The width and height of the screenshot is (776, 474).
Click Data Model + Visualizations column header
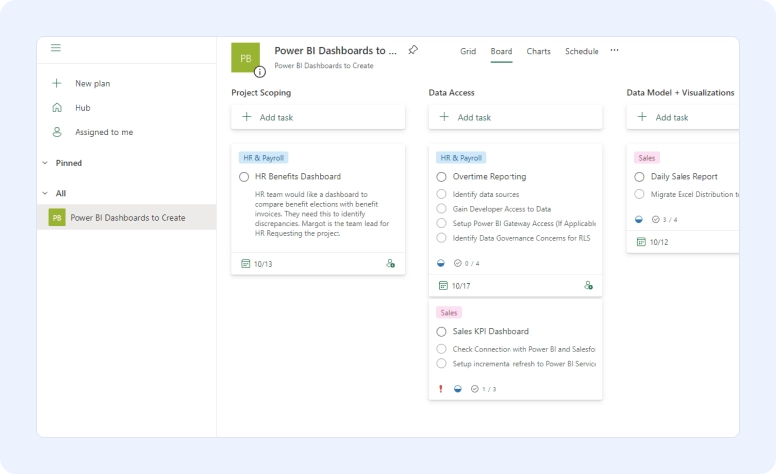pos(680,93)
